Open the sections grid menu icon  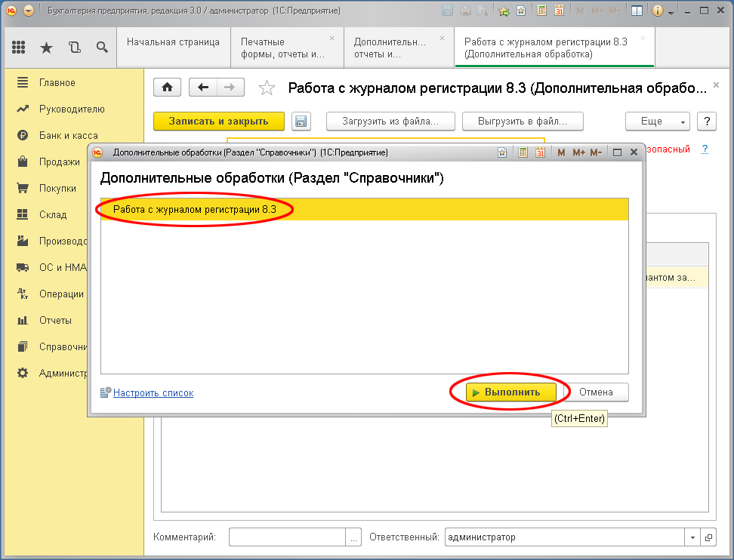18,47
